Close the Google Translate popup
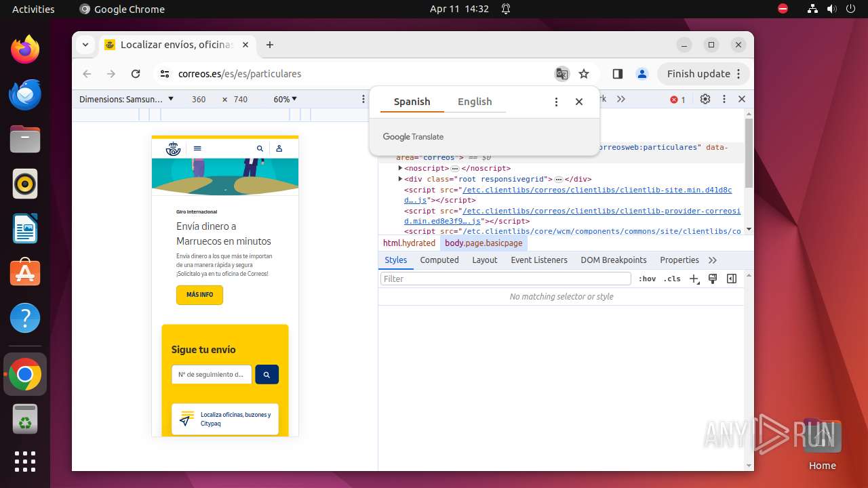The width and height of the screenshot is (868, 488). [579, 102]
